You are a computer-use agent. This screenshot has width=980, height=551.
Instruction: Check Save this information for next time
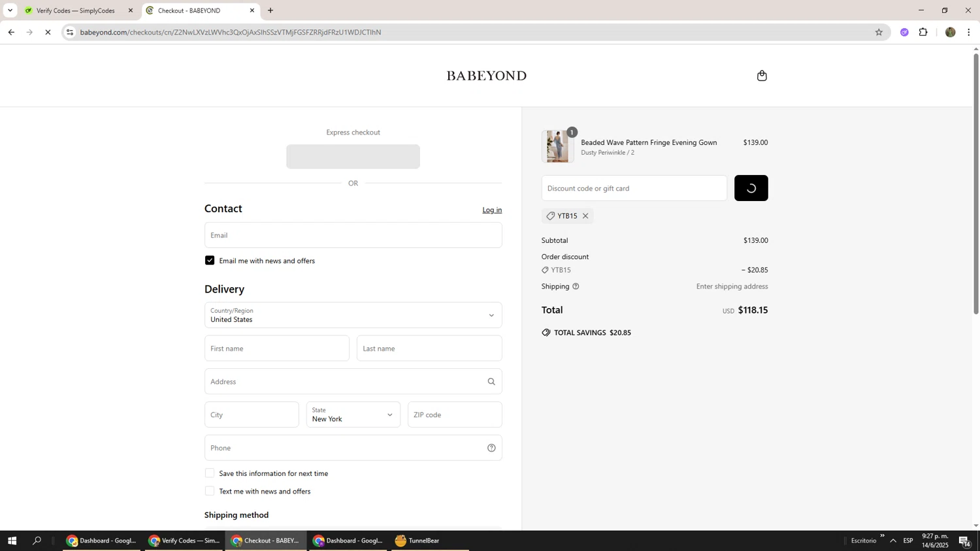click(x=210, y=473)
